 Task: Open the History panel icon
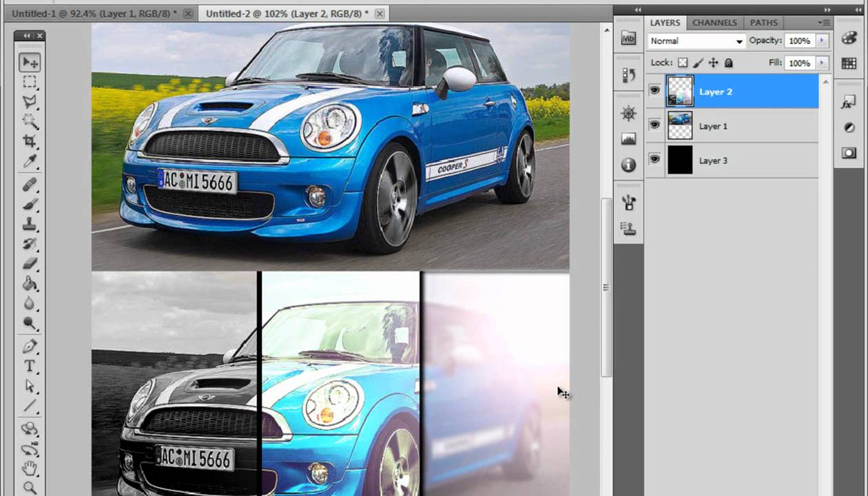tap(628, 74)
